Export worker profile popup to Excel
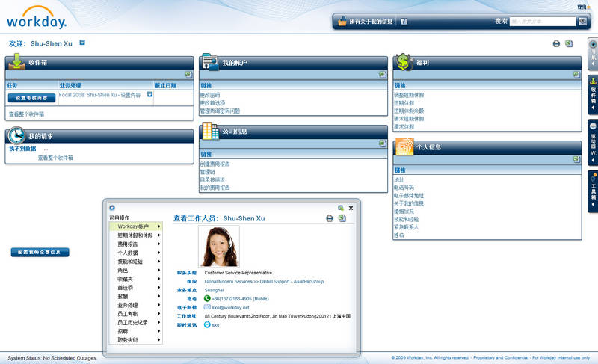Viewport: 598px width, 364px height. [x=342, y=218]
